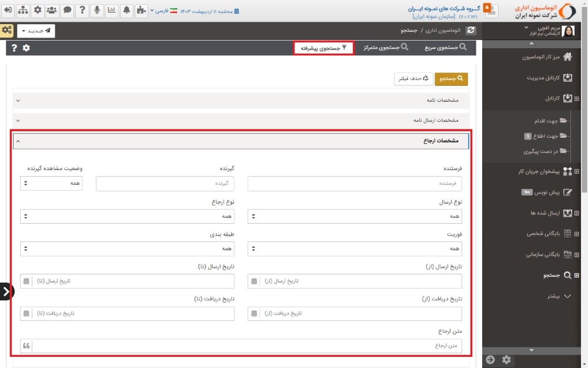The height and width of the screenshot is (368, 588).
Task: Open the chat bubble messages icon
Action: pos(67,10)
